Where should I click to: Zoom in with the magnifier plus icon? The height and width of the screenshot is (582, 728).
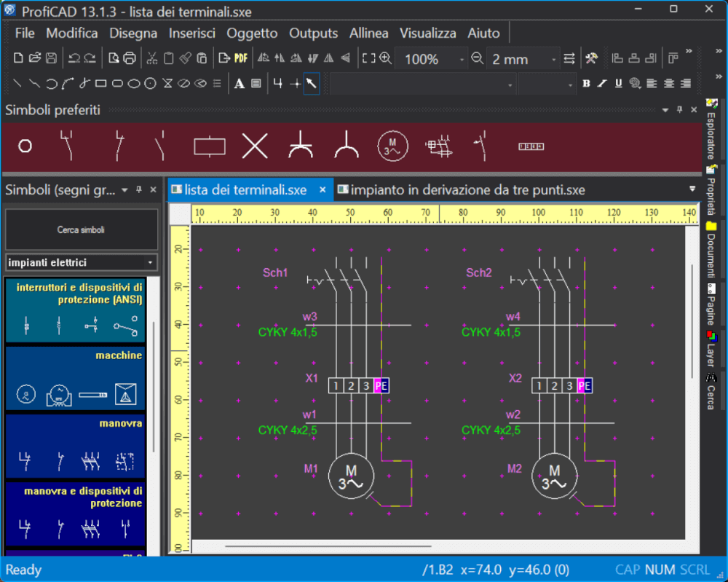385,58
